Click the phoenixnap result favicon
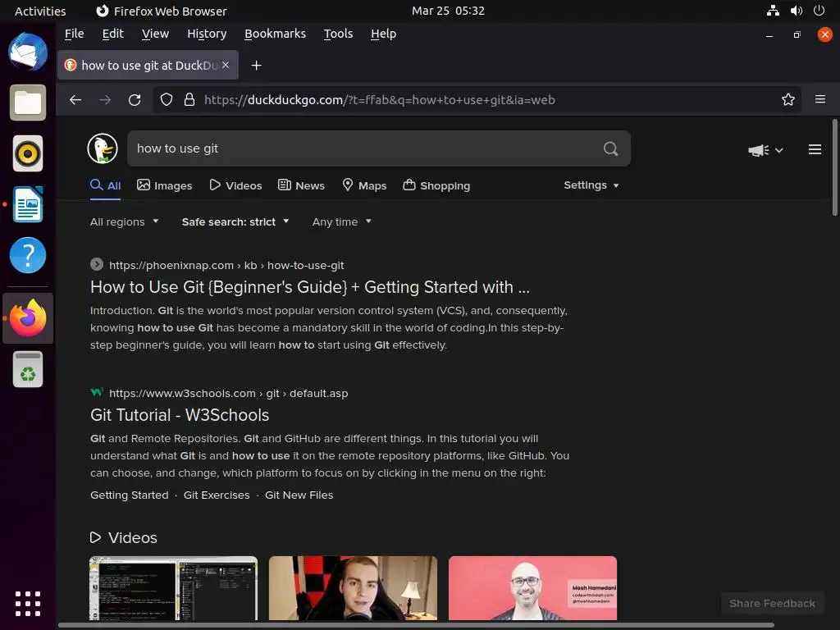 pyautogui.click(x=97, y=265)
